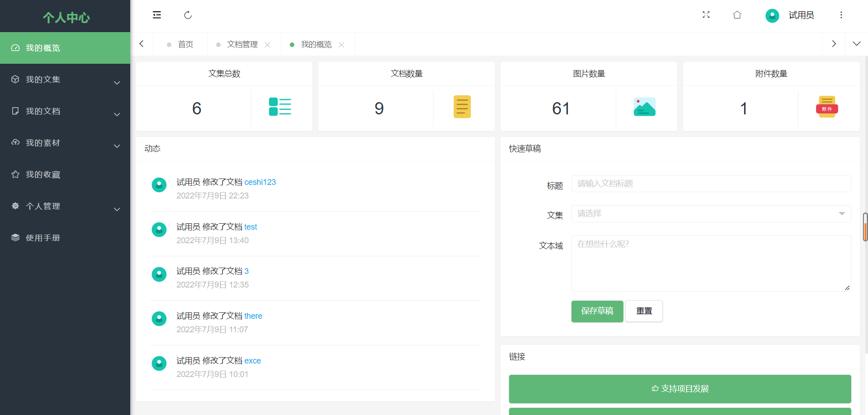Image resolution: width=868 pixels, height=415 pixels.
Task: Click avatar beside ceshi123 activity entry
Action: (159, 185)
